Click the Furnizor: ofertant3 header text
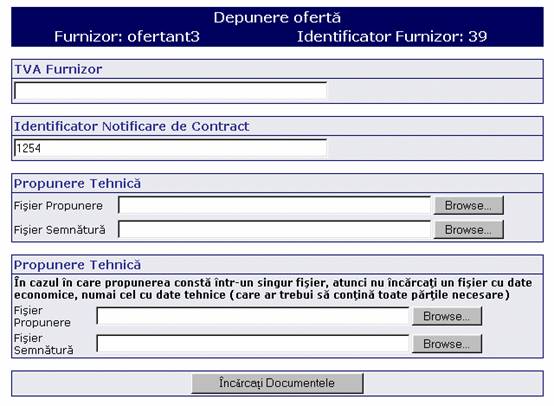 click(x=127, y=36)
